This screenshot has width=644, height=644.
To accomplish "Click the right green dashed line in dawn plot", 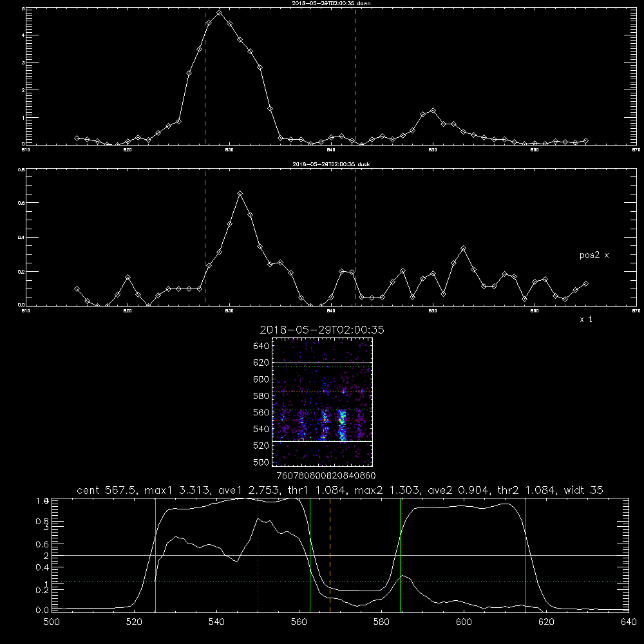I will (355, 76).
